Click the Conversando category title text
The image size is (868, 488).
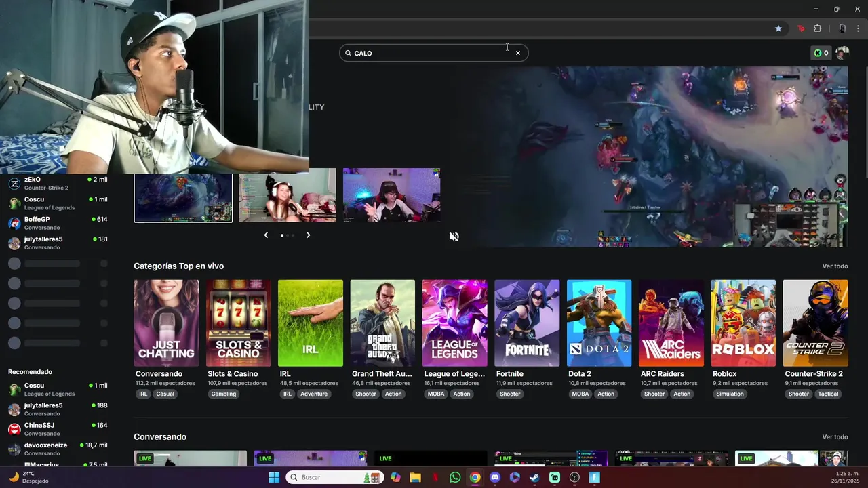[159, 374]
